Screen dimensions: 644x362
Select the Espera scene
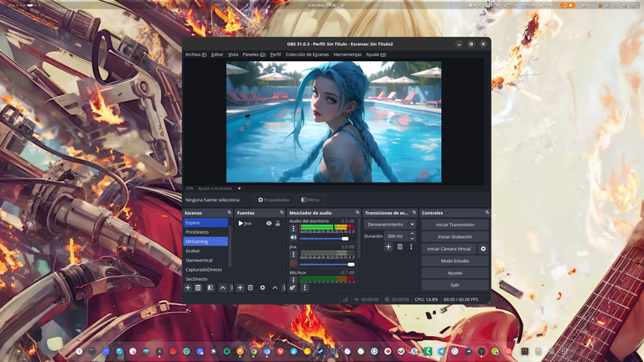coord(205,222)
